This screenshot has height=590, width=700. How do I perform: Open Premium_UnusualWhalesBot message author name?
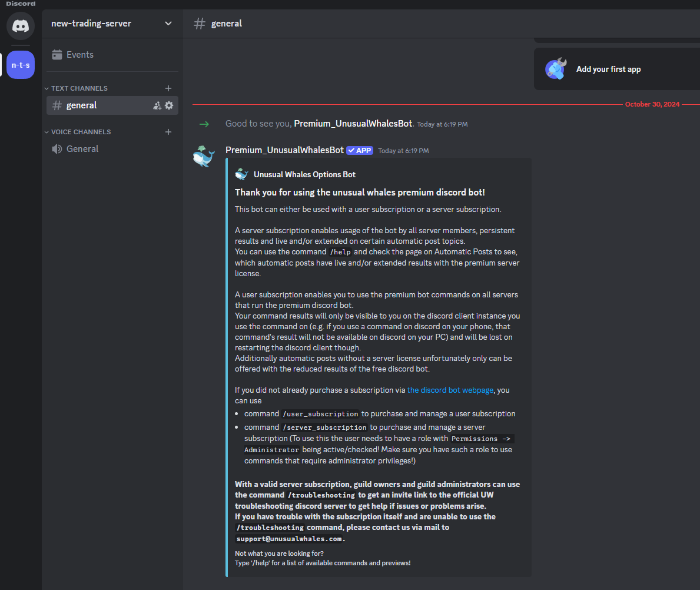tap(284, 150)
